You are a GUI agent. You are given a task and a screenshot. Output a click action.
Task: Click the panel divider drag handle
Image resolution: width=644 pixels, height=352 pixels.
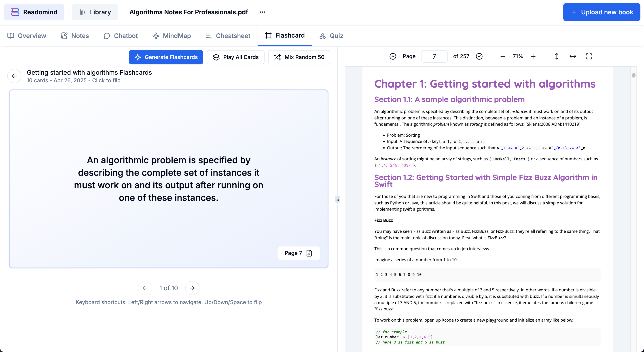click(x=337, y=199)
